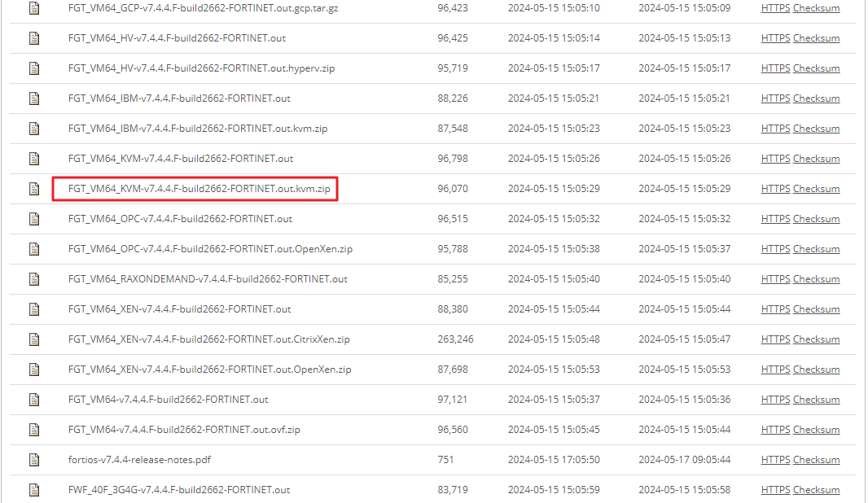Viewport: 868px width, 503px height.
Task: Download FGT_VM64_HV .out via HTTPS
Action: click(x=775, y=38)
